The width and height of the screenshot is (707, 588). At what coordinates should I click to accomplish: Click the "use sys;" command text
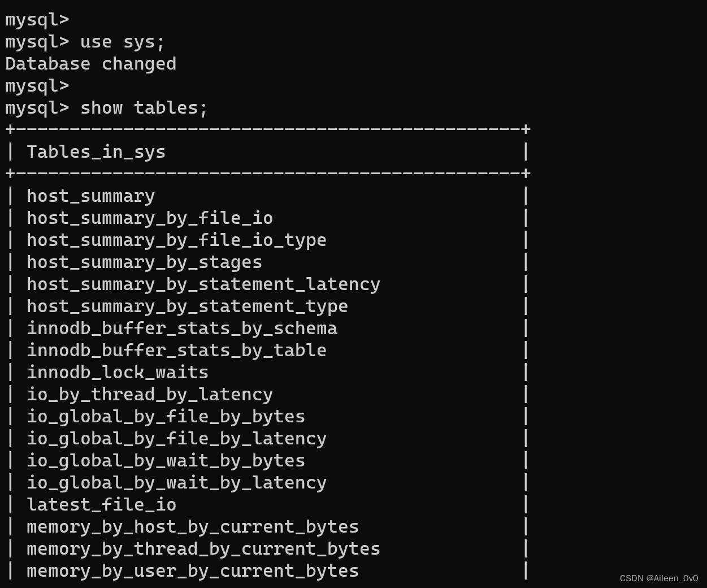click(x=122, y=42)
